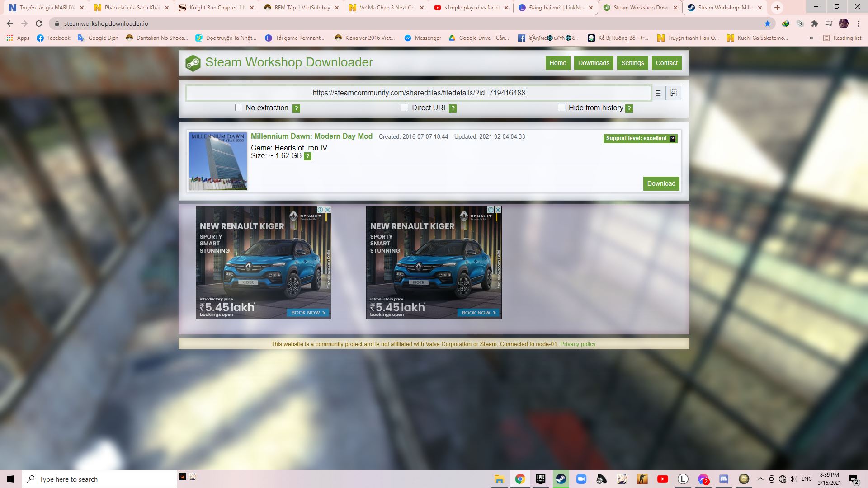The width and height of the screenshot is (868, 488).
Task: Open Steam from the Windows taskbar
Action: pyautogui.click(x=561, y=479)
